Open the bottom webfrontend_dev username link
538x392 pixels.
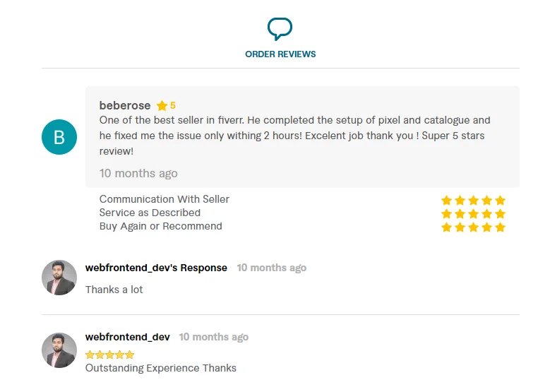(128, 337)
